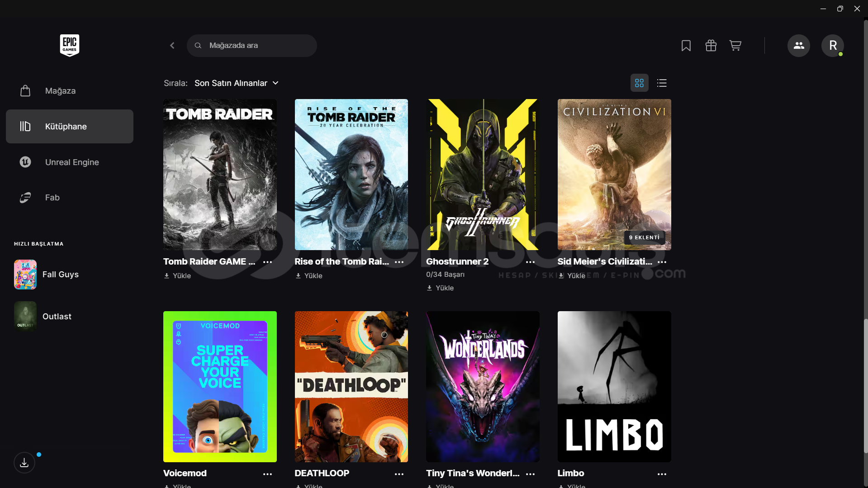Screen dimensions: 868x488
Task: Click the Fall Guys quick launch label
Action: pos(61,275)
